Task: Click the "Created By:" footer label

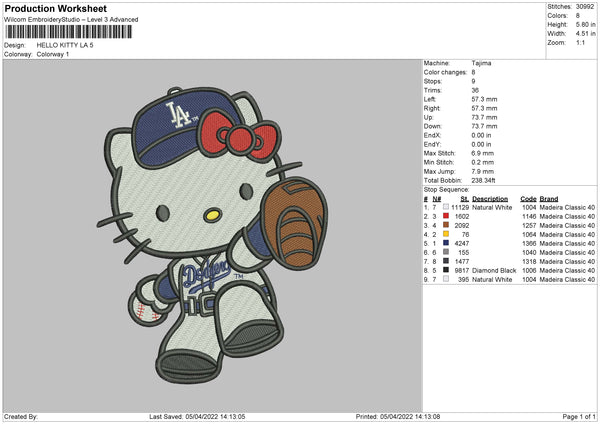Action: click(x=21, y=417)
